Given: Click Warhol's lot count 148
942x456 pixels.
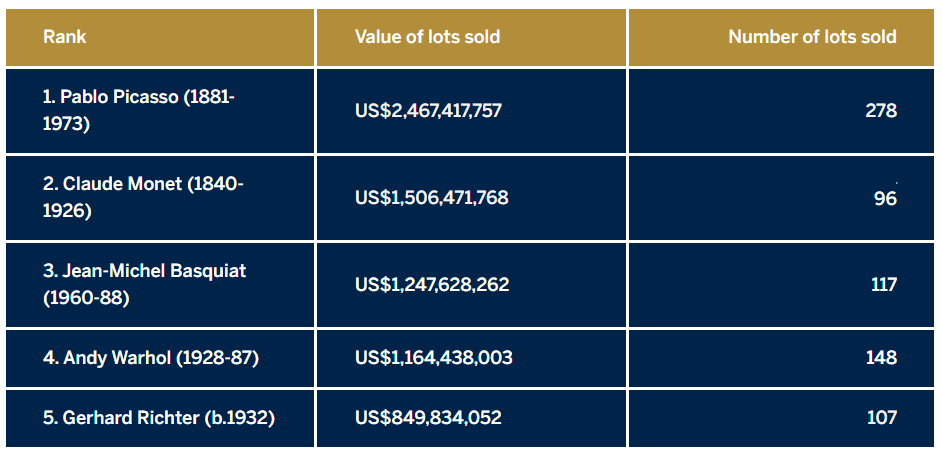Looking at the screenshot, I should [x=882, y=357].
